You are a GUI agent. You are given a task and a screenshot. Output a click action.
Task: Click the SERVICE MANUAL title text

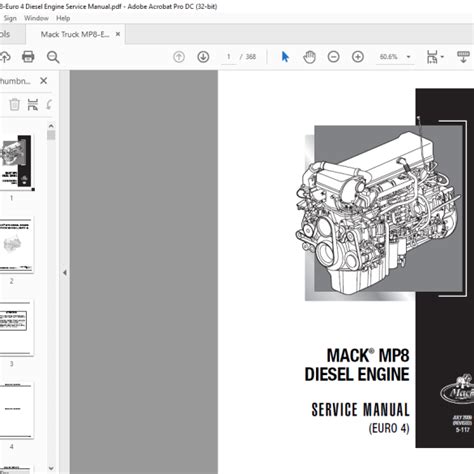coord(360,410)
